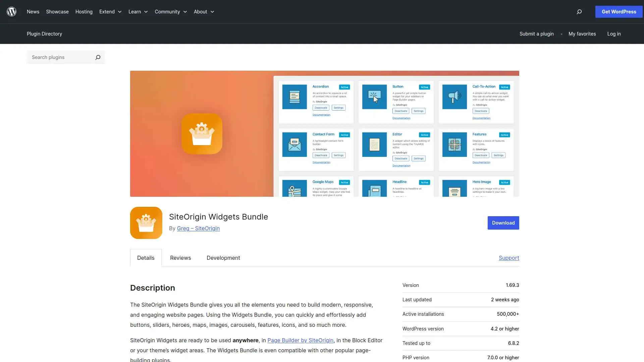Screen dimensions: 644x362
Task: Open search using the magnifier icon in header
Action: pyautogui.click(x=579, y=12)
